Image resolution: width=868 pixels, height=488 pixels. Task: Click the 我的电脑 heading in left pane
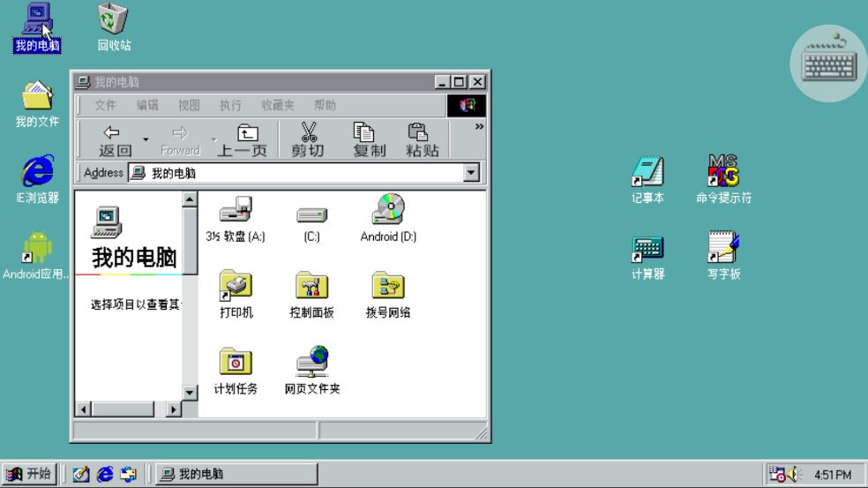point(134,259)
